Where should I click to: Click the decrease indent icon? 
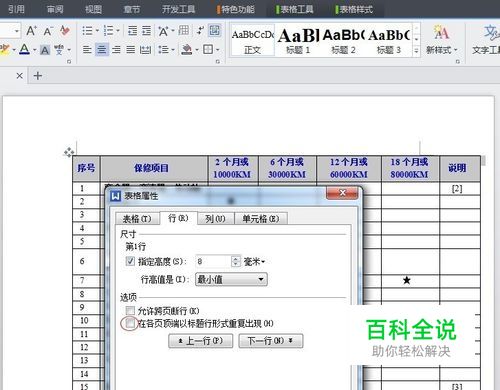132,31
